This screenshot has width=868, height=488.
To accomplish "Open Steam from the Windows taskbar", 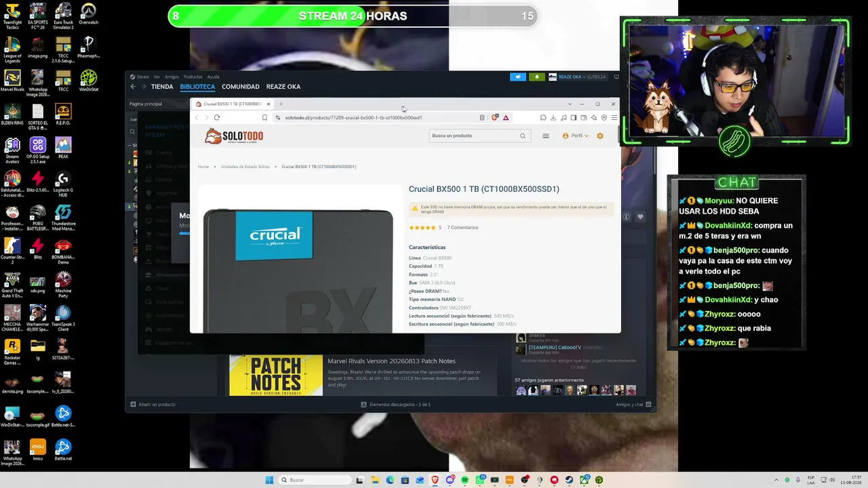I will coord(569,480).
